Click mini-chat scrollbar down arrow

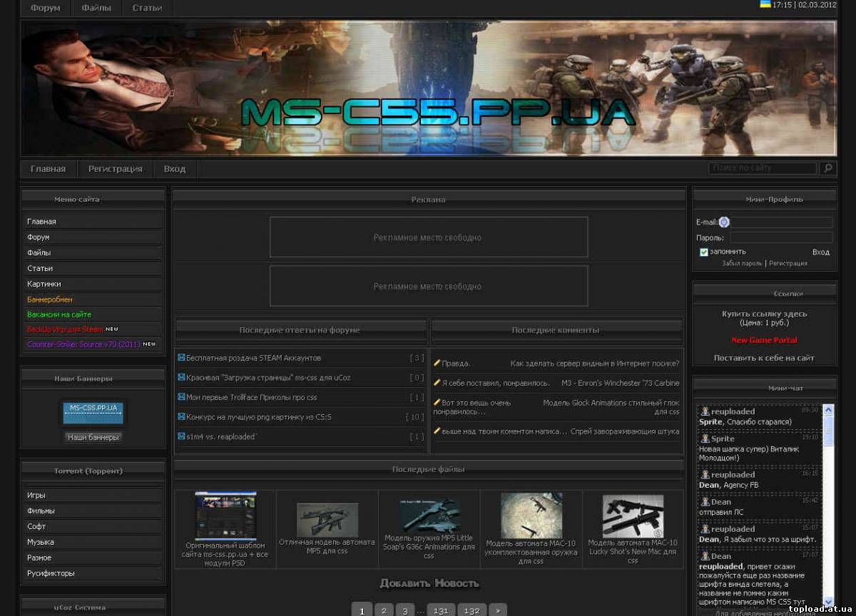tap(828, 600)
